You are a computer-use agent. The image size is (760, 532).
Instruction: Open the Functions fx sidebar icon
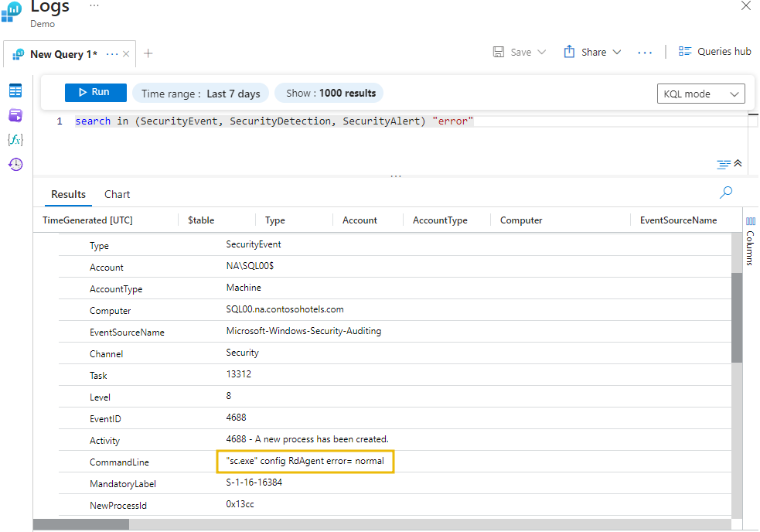pos(15,140)
